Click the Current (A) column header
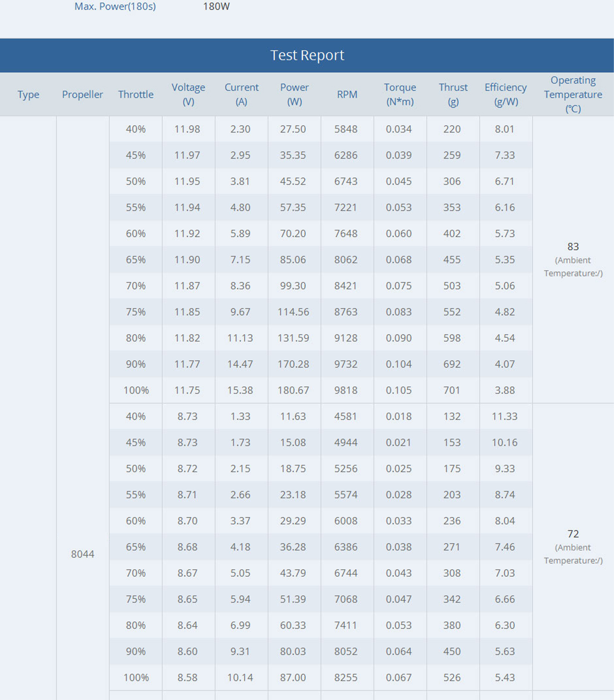614x700 pixels. point(241,94)
